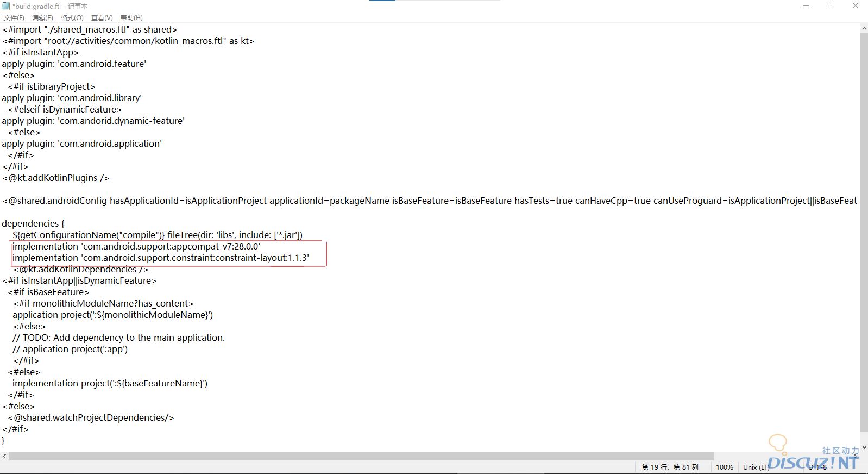
Task: Click the appcompat-v7:28.0.0 implementation line
Action: click(136, 246)
